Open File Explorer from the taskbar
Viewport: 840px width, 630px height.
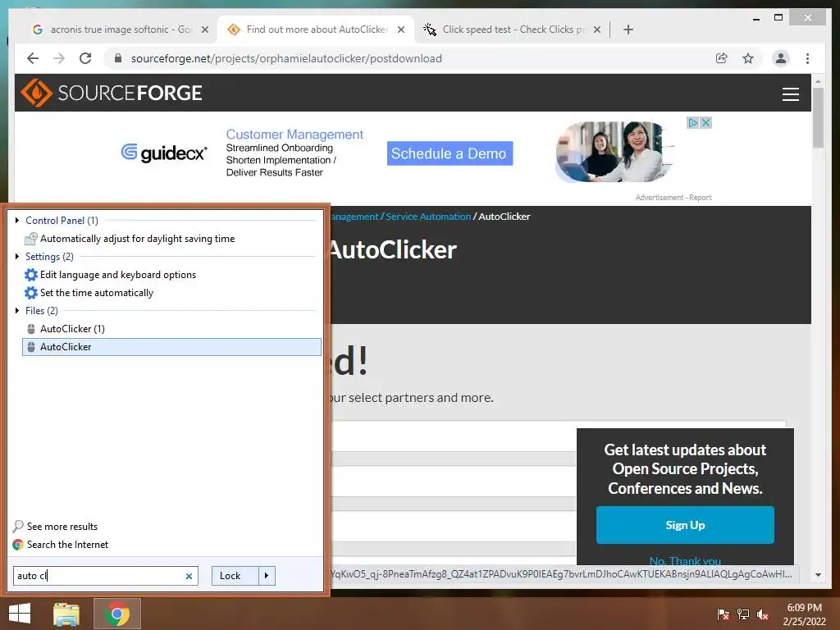[66, 614]
